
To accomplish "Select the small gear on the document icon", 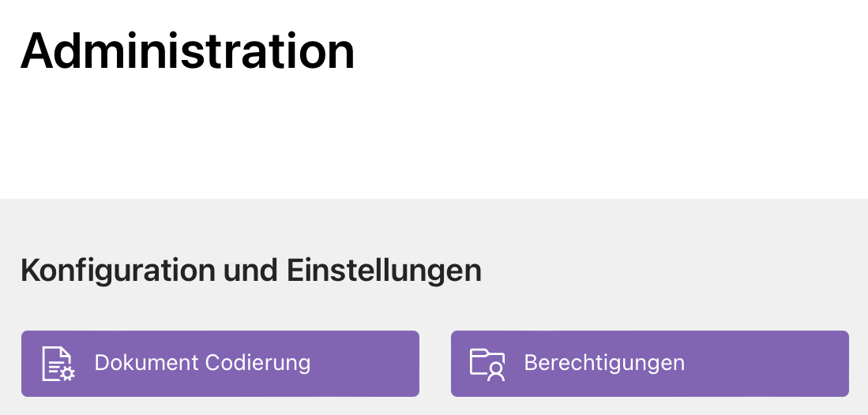I will [x=68, y=374].
